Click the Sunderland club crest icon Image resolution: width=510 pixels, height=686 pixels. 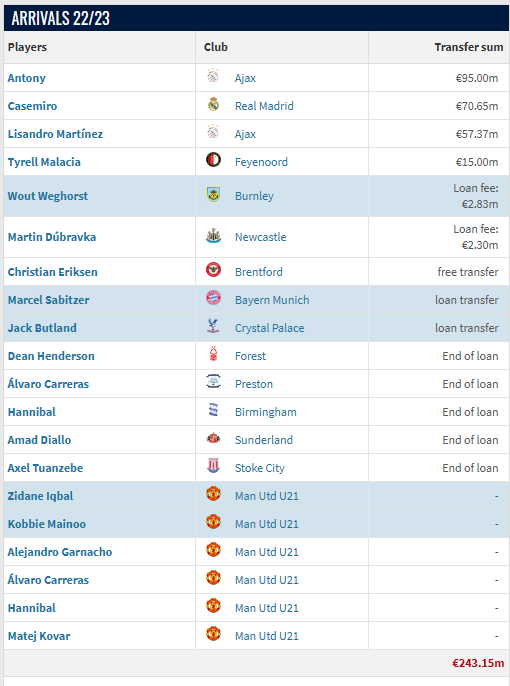coord(213,438)
